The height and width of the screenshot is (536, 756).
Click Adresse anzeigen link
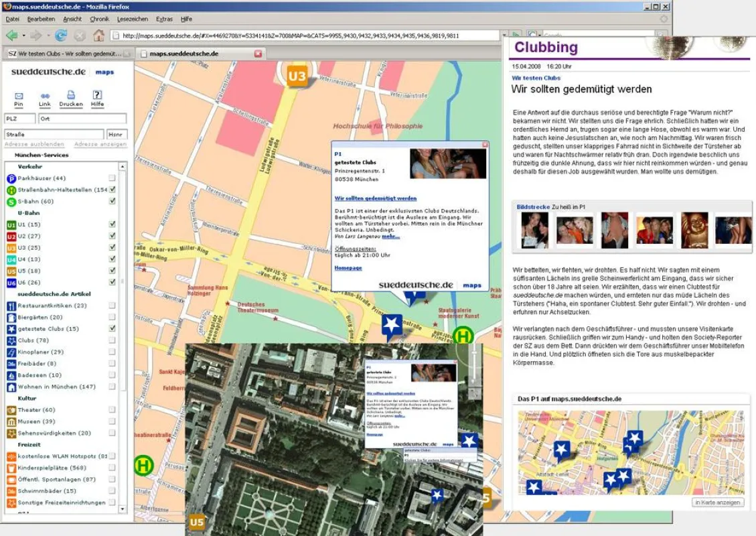[100, 144]
